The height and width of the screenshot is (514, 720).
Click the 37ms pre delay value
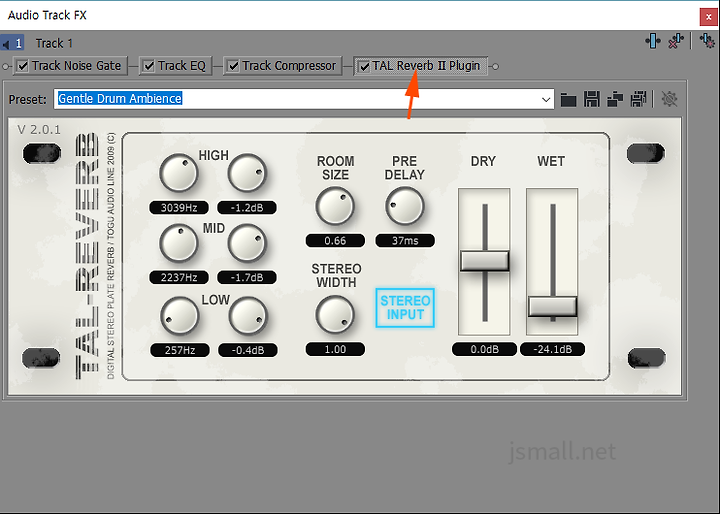405,241
